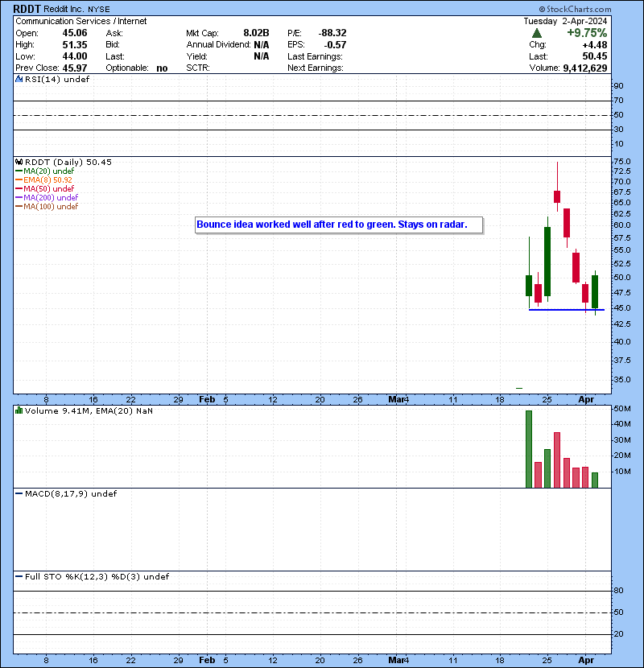The height and width of the screenshot is (668, 644).
Task: Click the purple MA(200) legend line marker
Action: pyautogui.click(x=19, y=198)
